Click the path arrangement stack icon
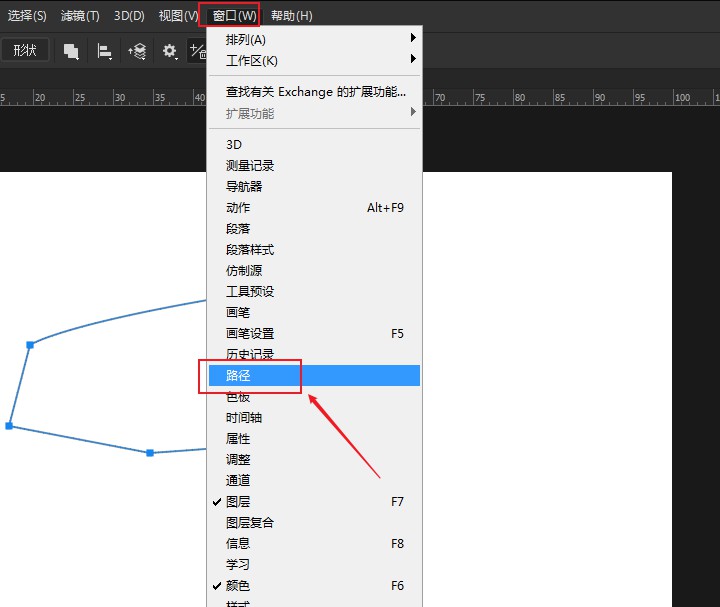 [x=137, y=51]
